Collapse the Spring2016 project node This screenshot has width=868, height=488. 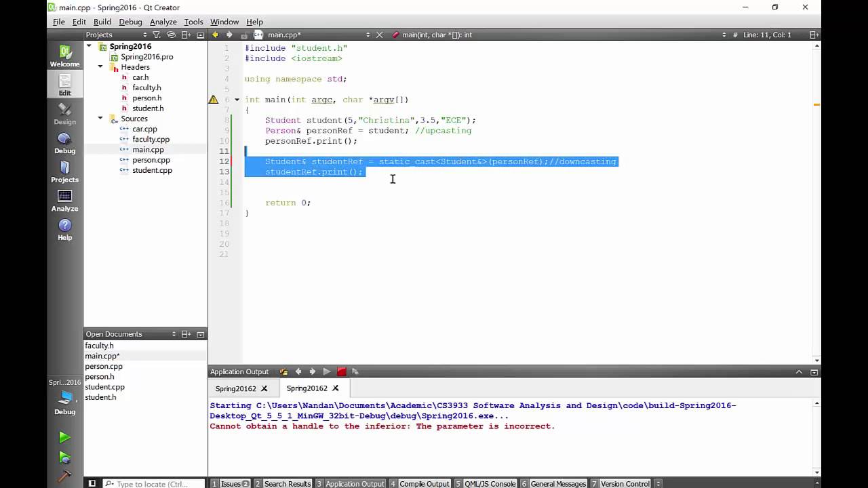point(89,46)
